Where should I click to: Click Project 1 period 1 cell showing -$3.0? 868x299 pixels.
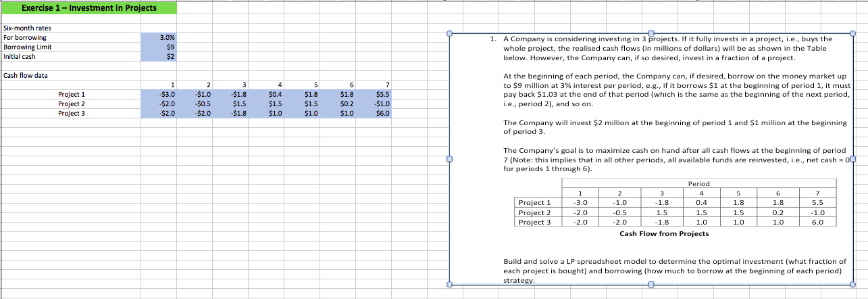(x=159, y=95)
